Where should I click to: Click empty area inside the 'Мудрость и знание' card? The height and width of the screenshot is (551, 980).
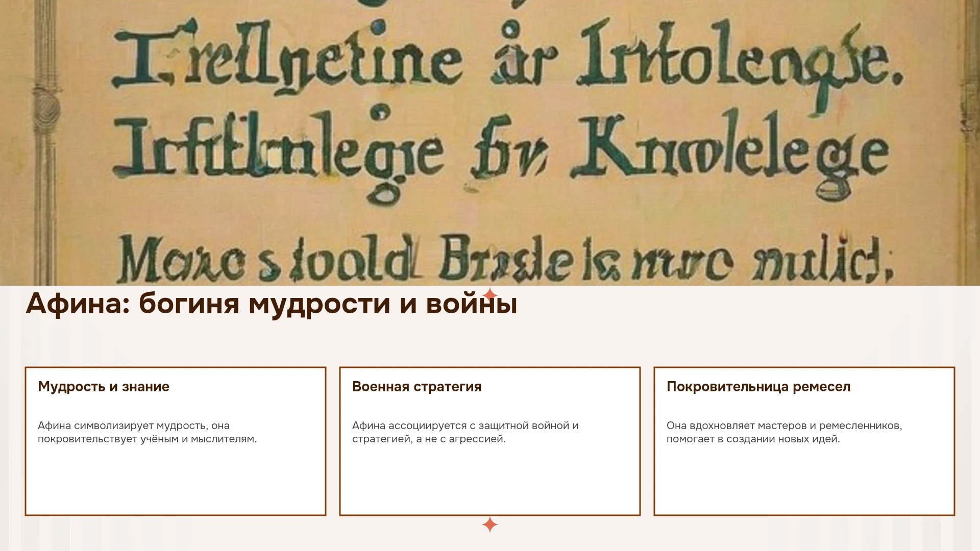click(x=176, y=482)
